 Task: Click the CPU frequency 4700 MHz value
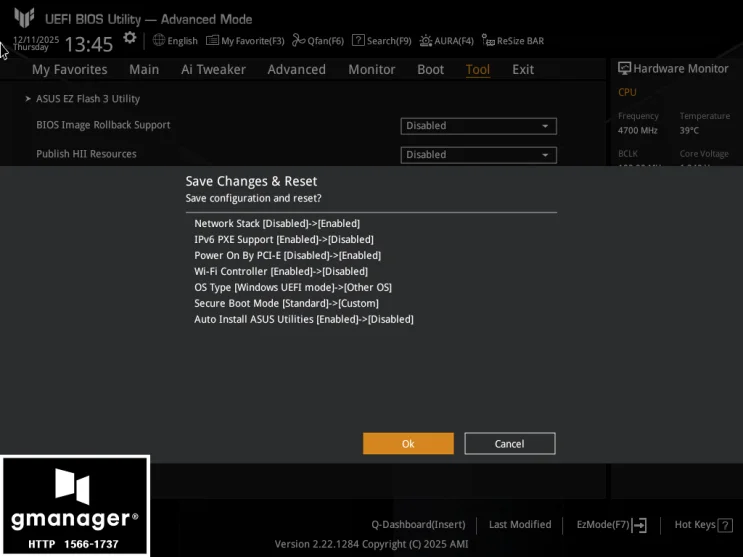tap(637, 130)
